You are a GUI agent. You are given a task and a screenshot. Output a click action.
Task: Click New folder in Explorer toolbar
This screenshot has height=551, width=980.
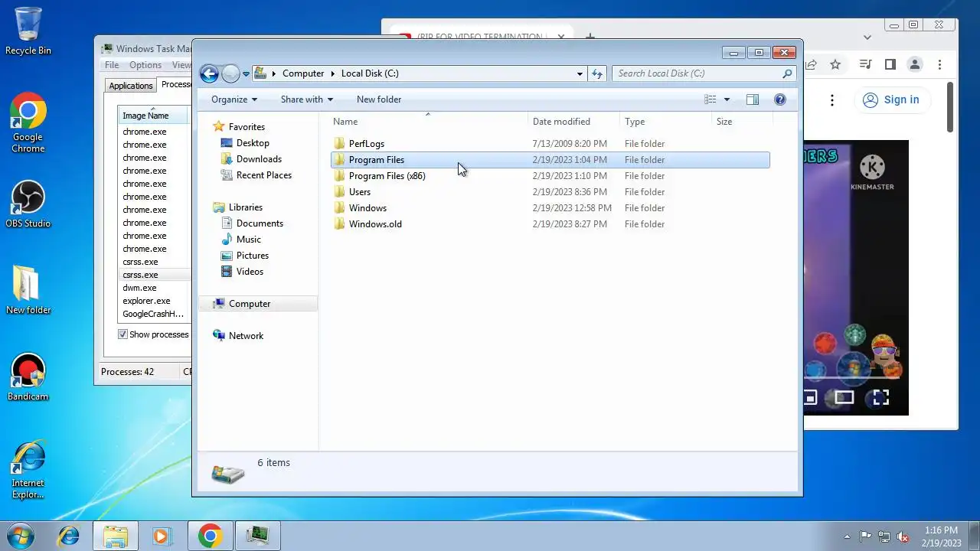[x=379, y=99]
